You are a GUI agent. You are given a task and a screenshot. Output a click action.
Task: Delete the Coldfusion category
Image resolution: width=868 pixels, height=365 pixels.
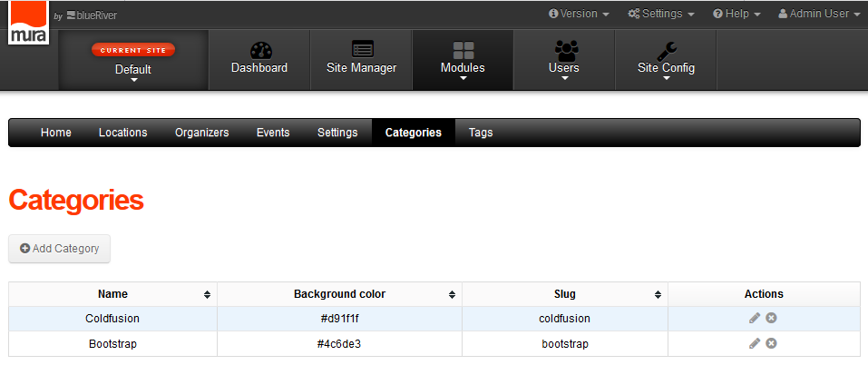(x=771, y=319)
